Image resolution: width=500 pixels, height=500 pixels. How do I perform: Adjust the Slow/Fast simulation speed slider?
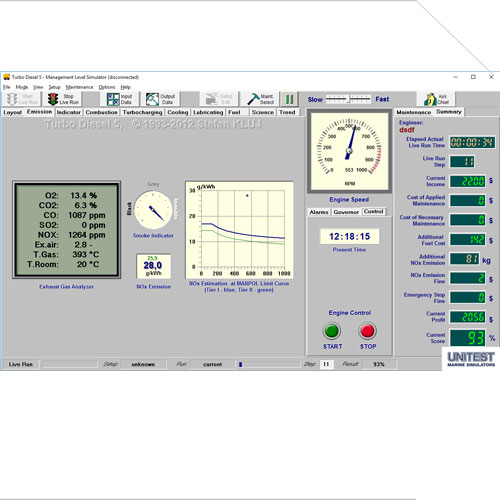coord(348,99)
